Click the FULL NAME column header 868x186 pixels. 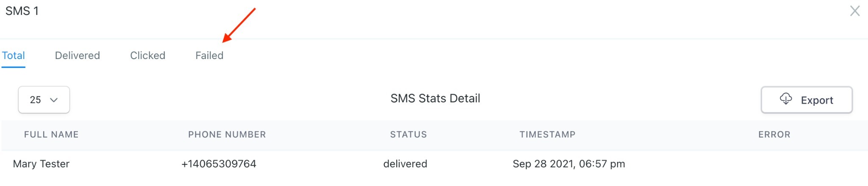51,135
